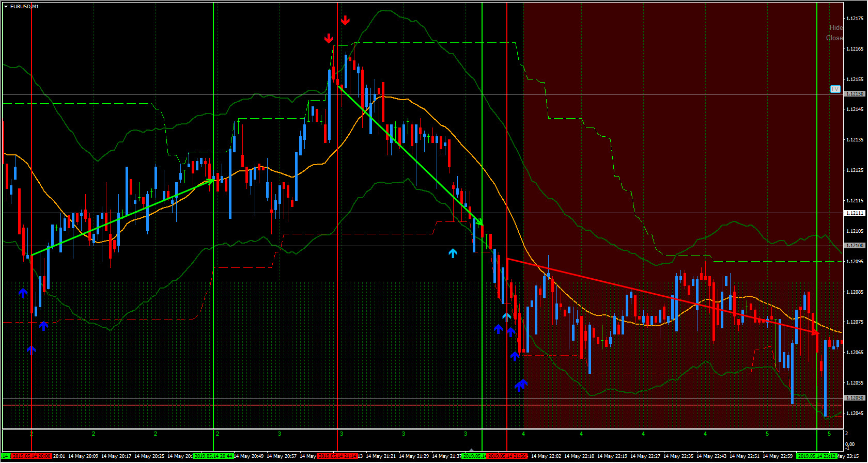Screen dimensions: 868x463
Task: Click the 14 May 20:17 time label
Action: pos(116,456)
